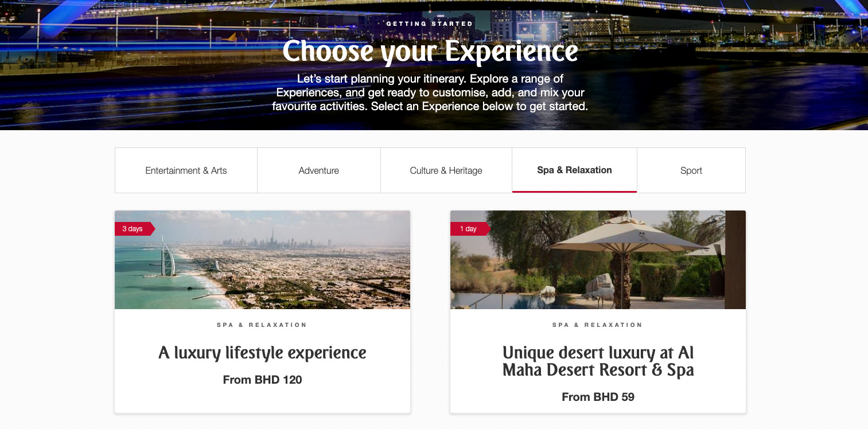Select the Culture & Heritage tab

click(x=446, y=170)
